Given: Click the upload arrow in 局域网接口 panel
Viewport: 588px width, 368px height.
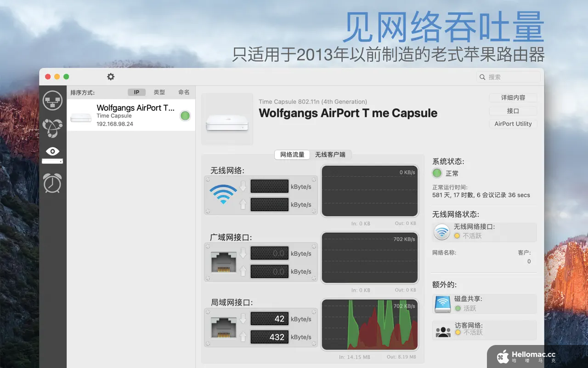Looking at the screenshot, I should [x=243, y=337].
